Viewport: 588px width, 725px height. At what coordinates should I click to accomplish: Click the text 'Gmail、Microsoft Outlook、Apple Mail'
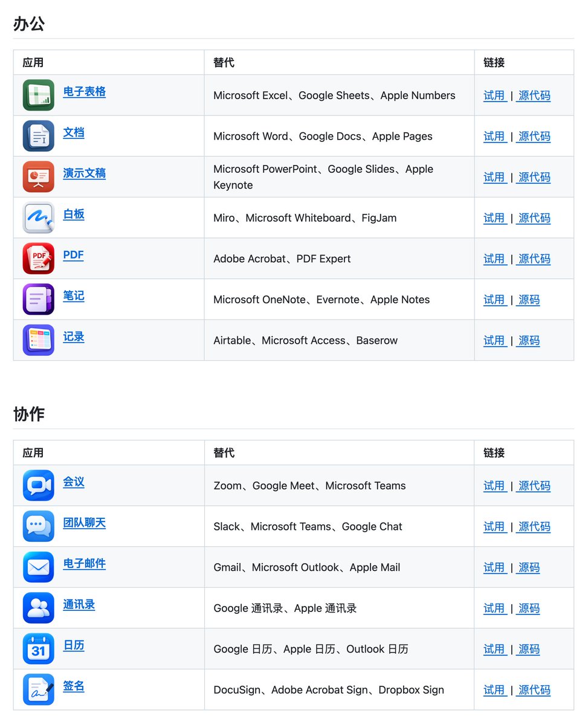(x=307, y=567)
